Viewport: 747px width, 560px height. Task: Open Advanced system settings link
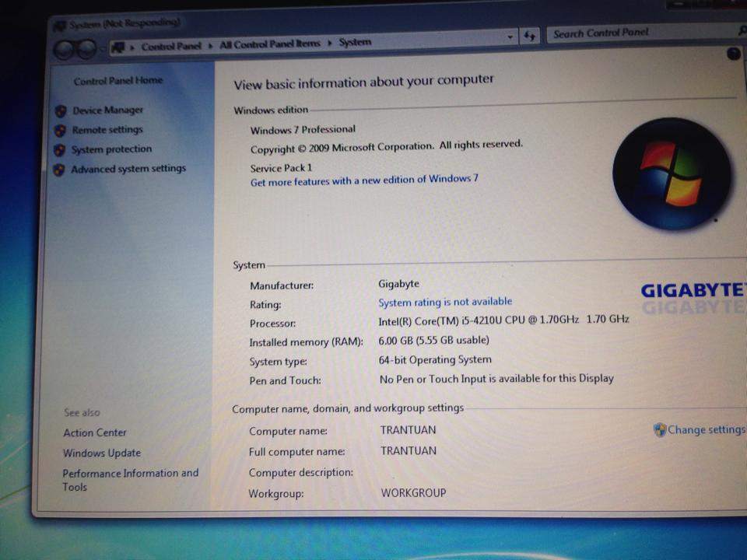coord(128,169)
